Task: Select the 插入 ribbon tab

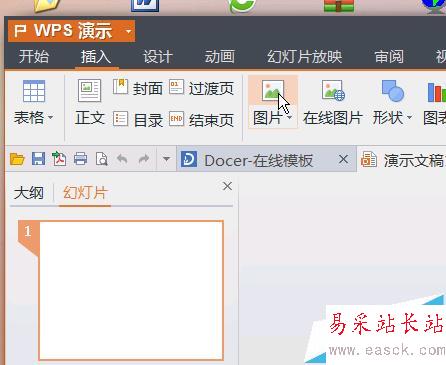Action: coord(96,56)
